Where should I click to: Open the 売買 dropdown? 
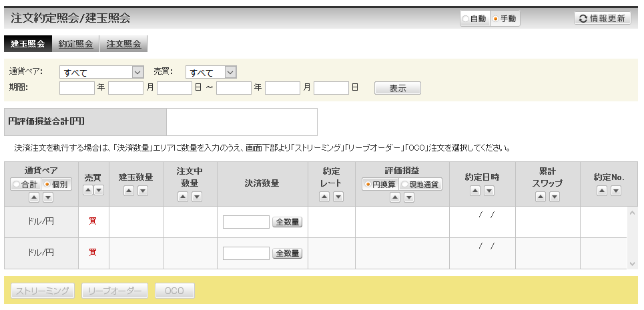pos(212,72)
